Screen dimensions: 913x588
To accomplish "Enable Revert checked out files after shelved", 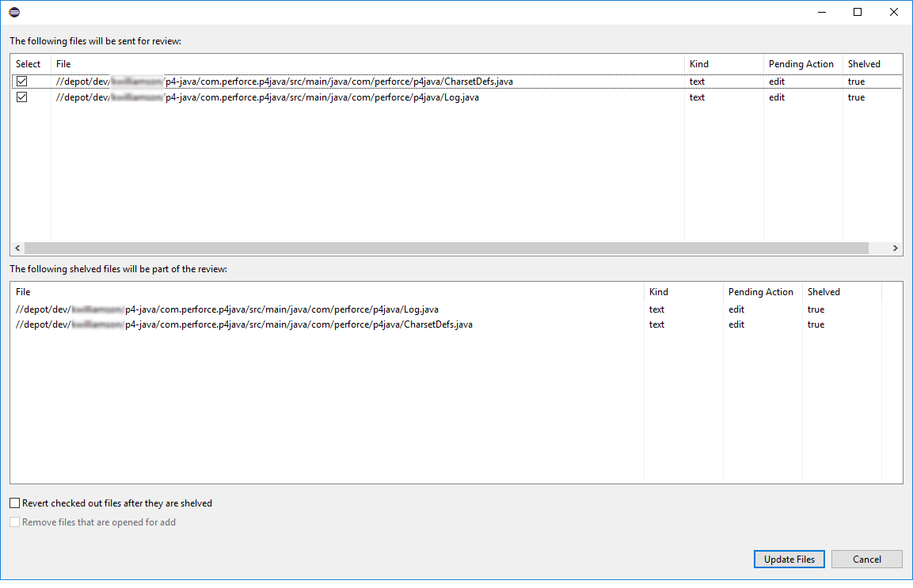I will coord(15,503).
